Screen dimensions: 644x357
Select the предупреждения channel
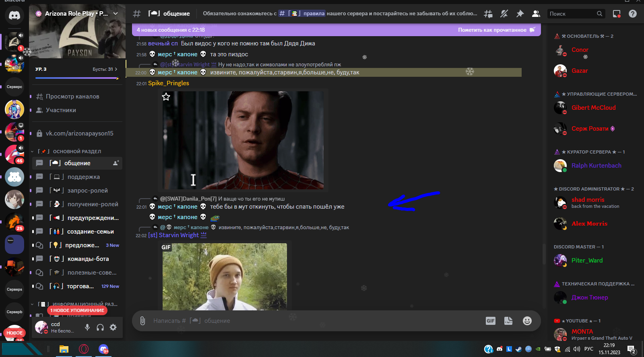coord(76,218)
